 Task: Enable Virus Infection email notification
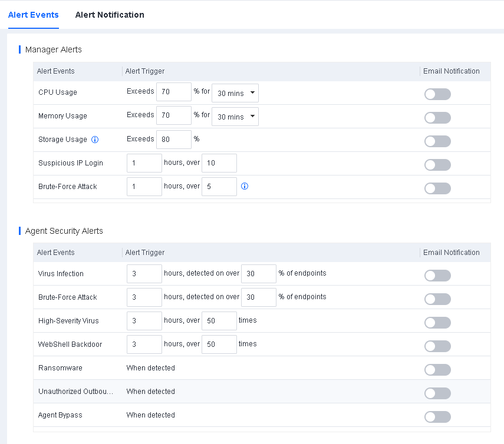[437, 276]
